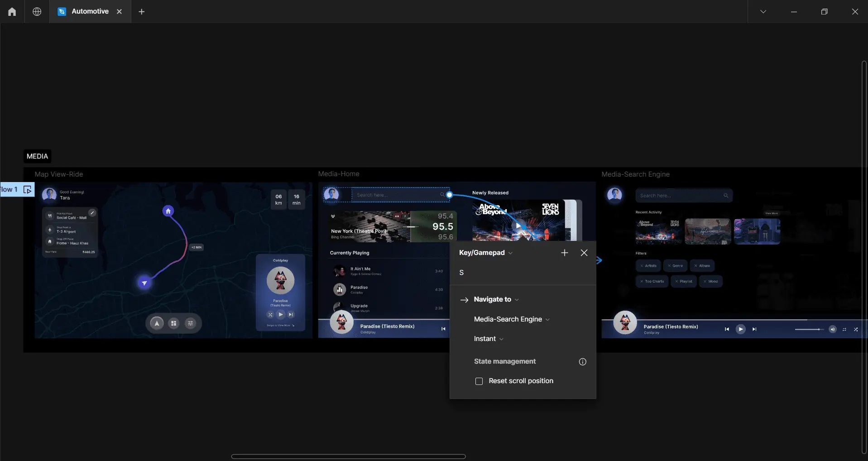Image resolution: width=868 pixels, height=461 pixels.
Task: Add an action with the panel's plus icon
Action: 564,253
